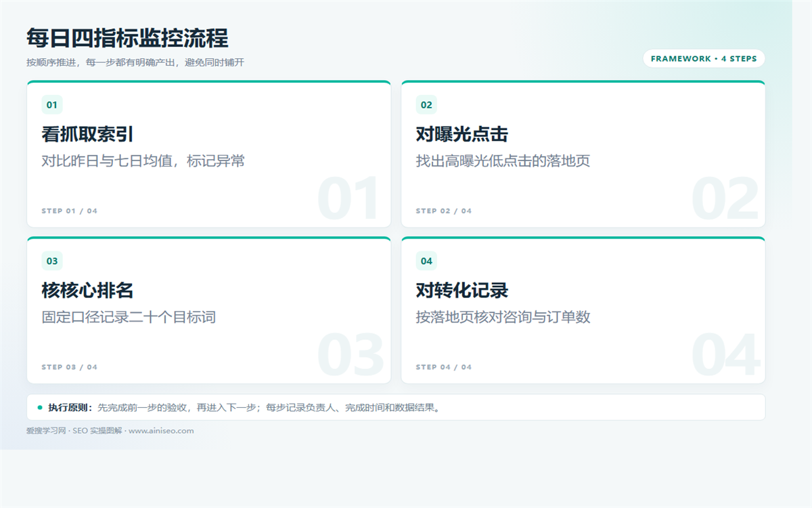Click the STEP 02 / 04 label
Image resolution: width=812 pixels, height=508 pixels.
click(x=444, y=211)
